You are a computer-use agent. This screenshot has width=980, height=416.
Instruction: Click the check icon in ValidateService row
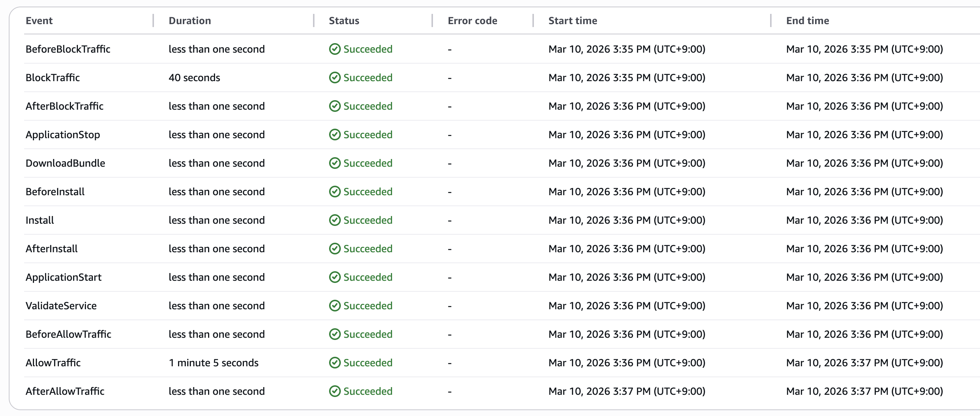click(x=334, y=306)
